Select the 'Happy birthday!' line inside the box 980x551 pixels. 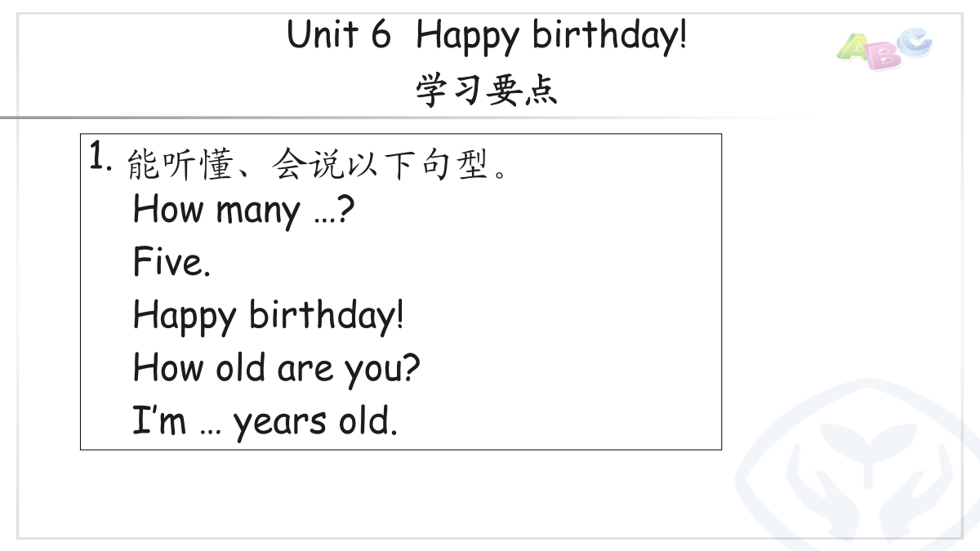tap(268, 316)
